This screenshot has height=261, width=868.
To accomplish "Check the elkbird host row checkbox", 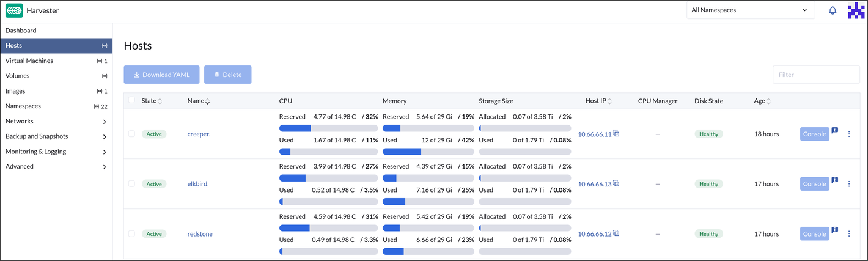I will point(131,183).
